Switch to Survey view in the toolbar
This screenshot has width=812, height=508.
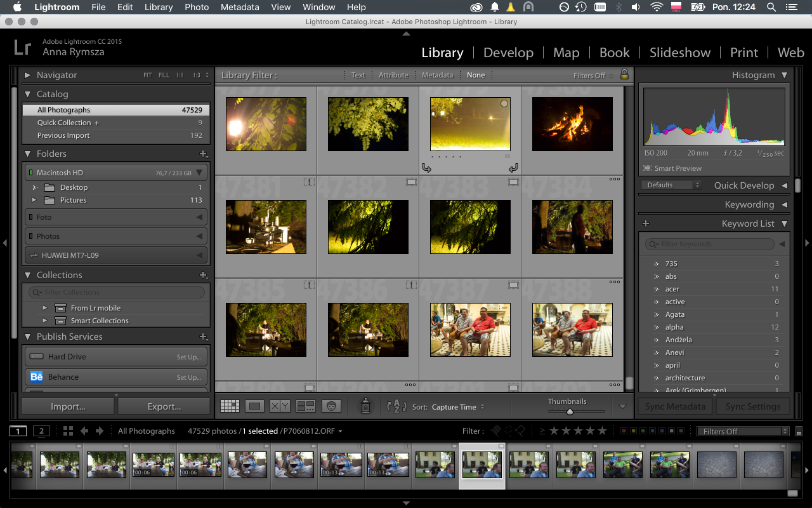(306, 406)
